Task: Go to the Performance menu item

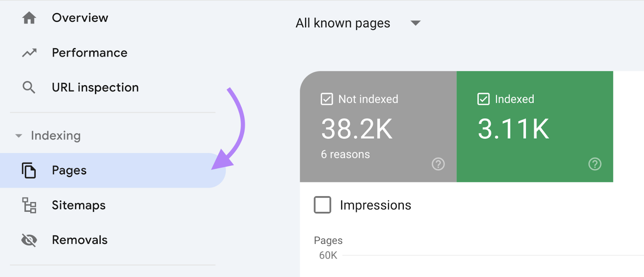Action: (89, 53)
